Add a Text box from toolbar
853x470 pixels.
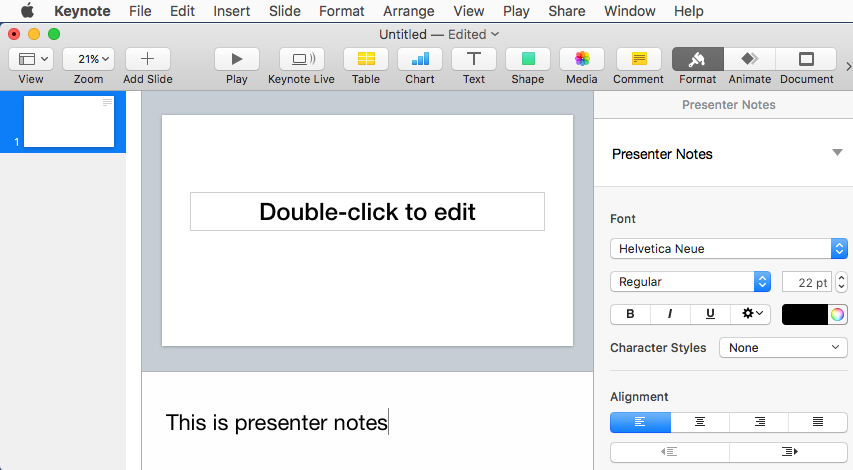[x=473, y=59]
